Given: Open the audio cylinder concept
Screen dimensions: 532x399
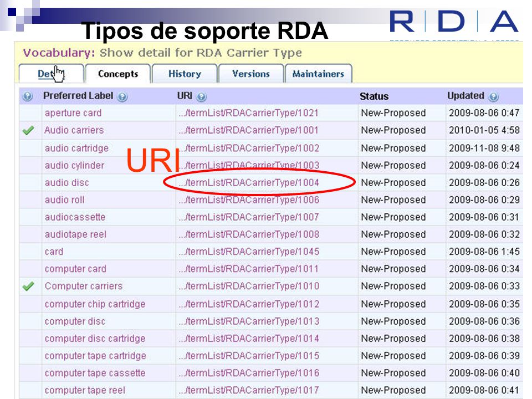Looking at the screenshot, I should coord(75,166).
